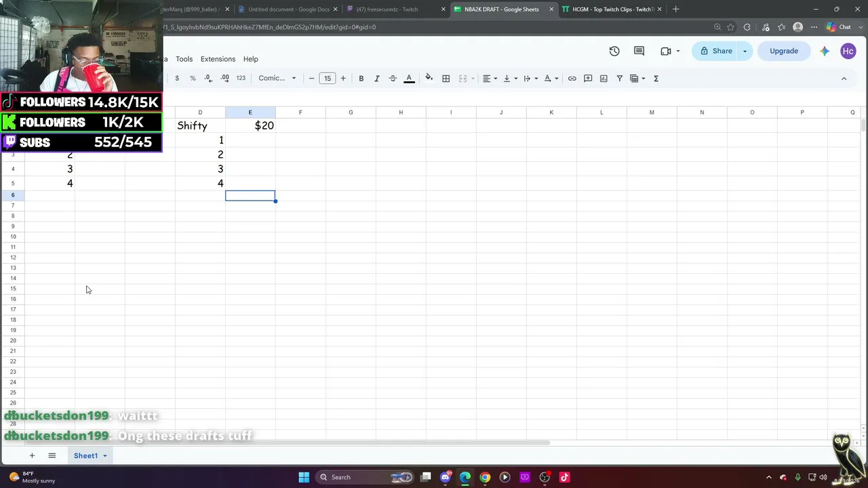The width and height of the screenshot is (868, 488).
Task: Collapse the menus with the chevron
Action: [844, 79]
